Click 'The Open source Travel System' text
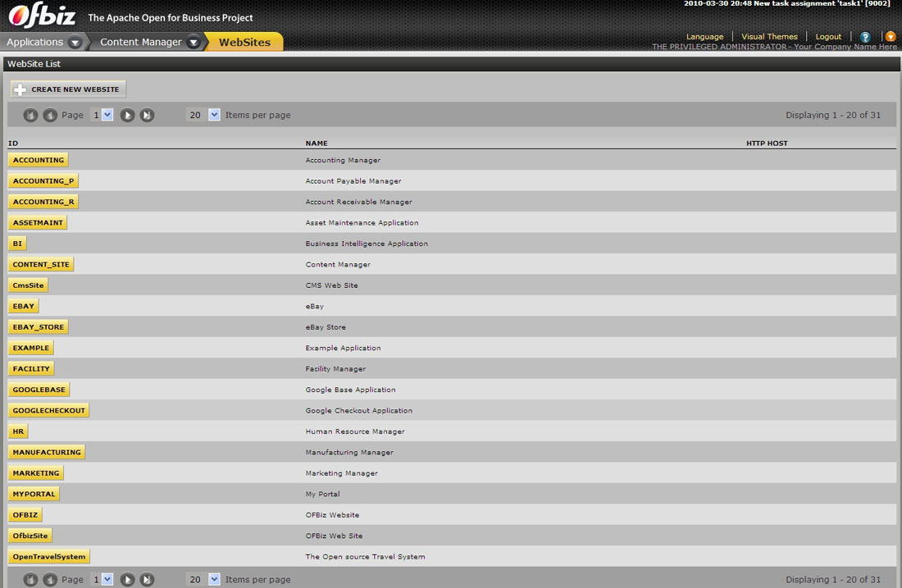 (x=365, y=556)
